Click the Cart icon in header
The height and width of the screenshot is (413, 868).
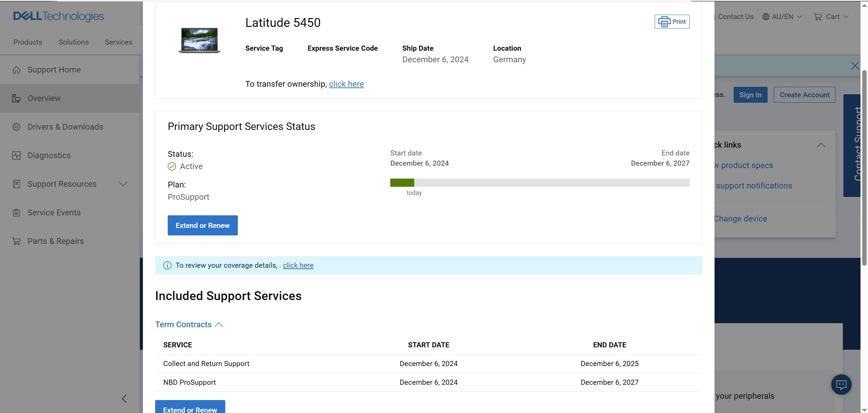click(x=818, y=17)
